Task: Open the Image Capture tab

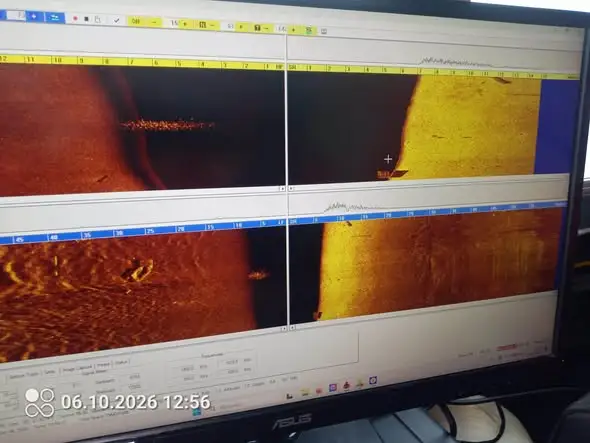Action: tap(77, 368)
